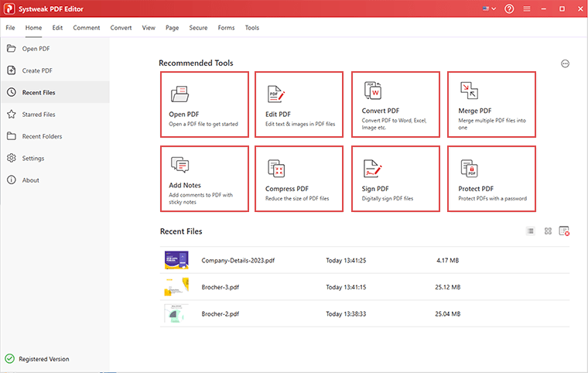The image size is (588, 373).
Task: Click the Recent Folders folder icon
Action: pyautogui.click(x=12, y=136)
